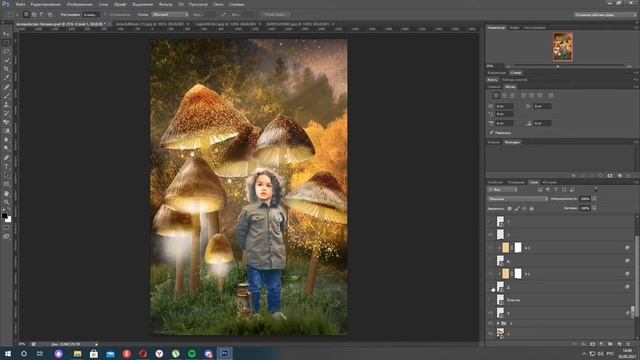Open the workspace switcher dropdown
This screenshot has width=640, height=360.
point(605,14)
